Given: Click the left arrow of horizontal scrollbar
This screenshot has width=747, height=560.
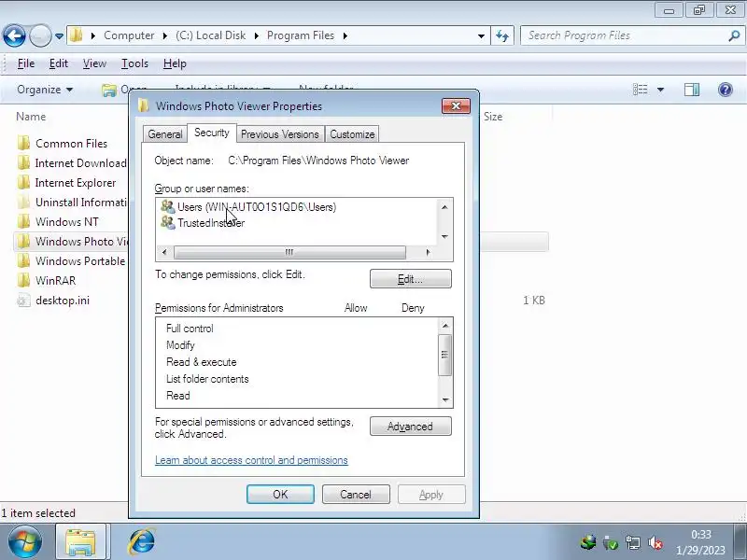Looking at the screenshot, I should (x=164, y=252).
